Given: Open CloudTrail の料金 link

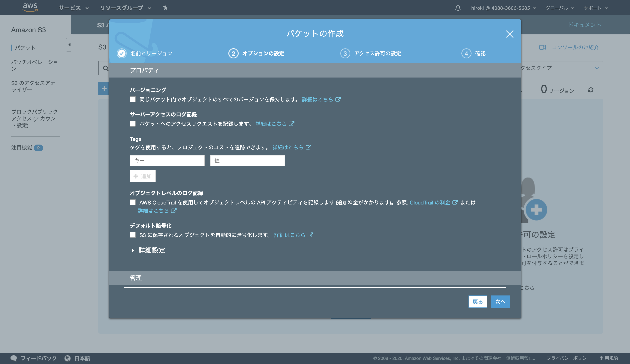Looking at the screenshot, I should tap(430, 202).
